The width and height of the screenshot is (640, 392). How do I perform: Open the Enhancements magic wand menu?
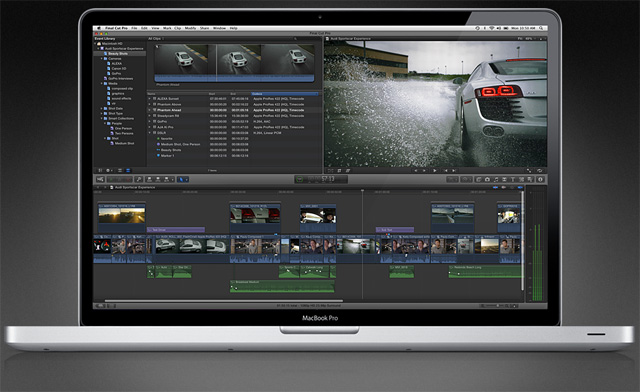pyautogui.click(x=452, y=179)
